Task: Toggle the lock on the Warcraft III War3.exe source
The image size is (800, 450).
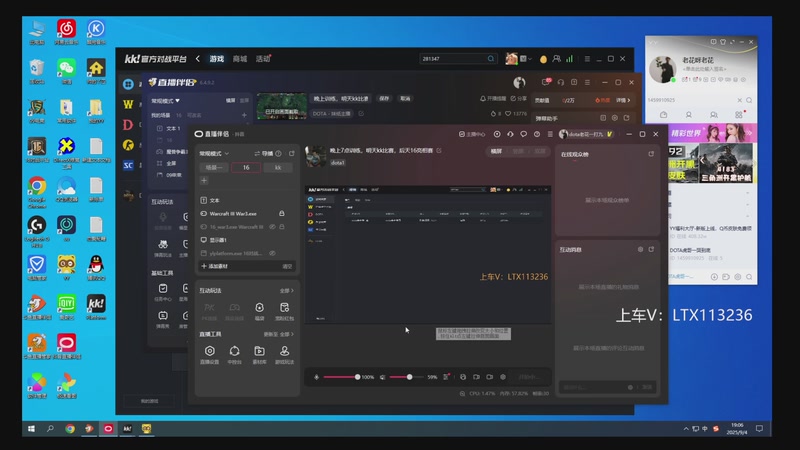Action: 282,213
